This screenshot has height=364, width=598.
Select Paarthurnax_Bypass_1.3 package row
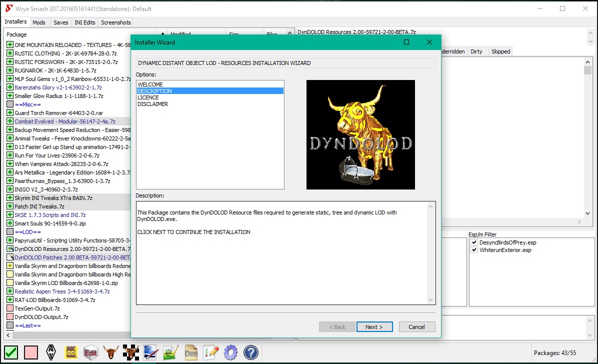(x=68, y=181)
